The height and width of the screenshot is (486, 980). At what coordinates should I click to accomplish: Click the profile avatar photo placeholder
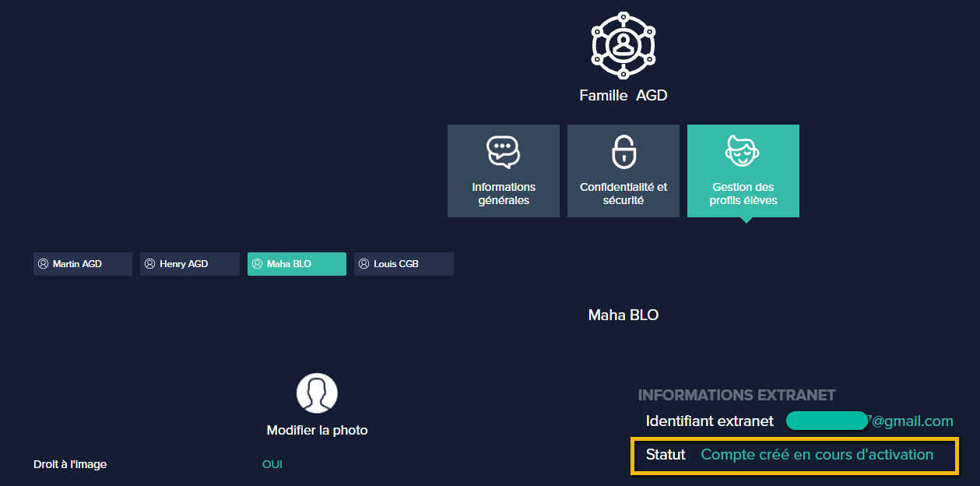coord(317,393)
